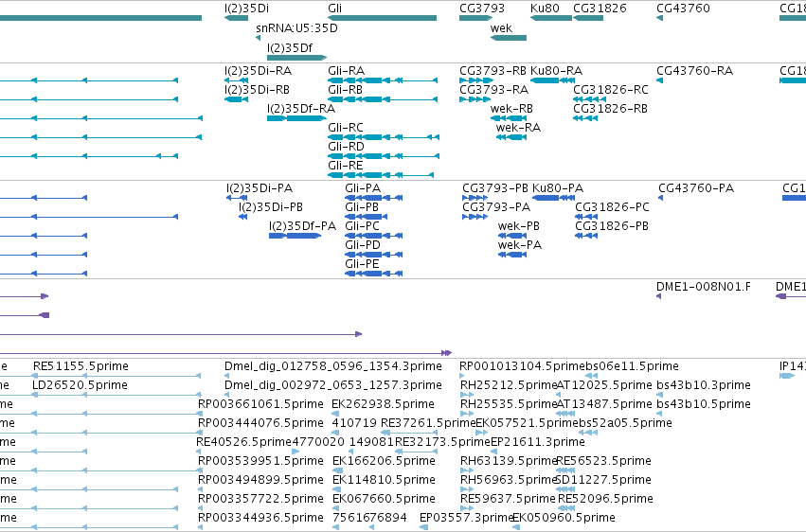
Task: Click the CG43760-PA protein label
Action: pyautogui.click(x=696, y=188)
